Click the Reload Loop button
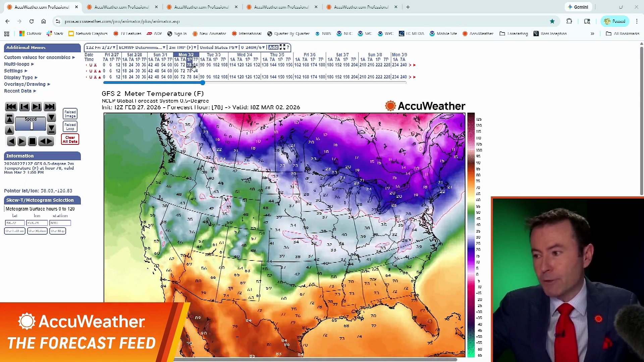The height and width of the screenshot is (362, 644). click(70, 126)
